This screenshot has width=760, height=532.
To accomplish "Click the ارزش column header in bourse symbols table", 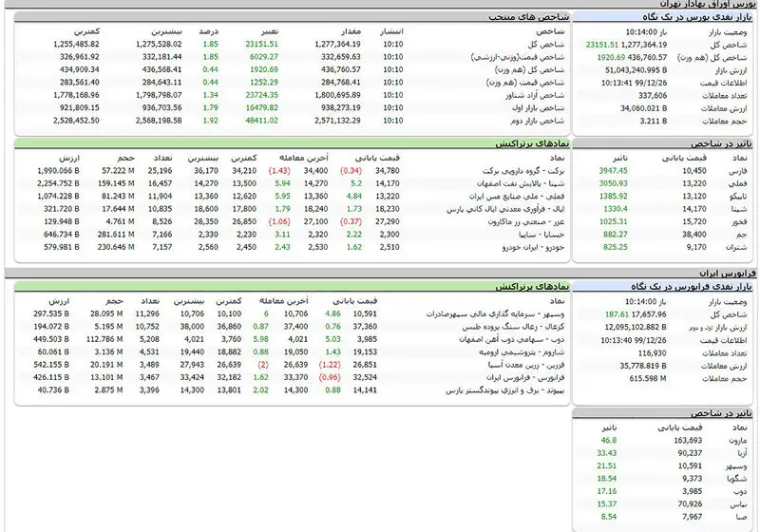I will coord(68,158).
